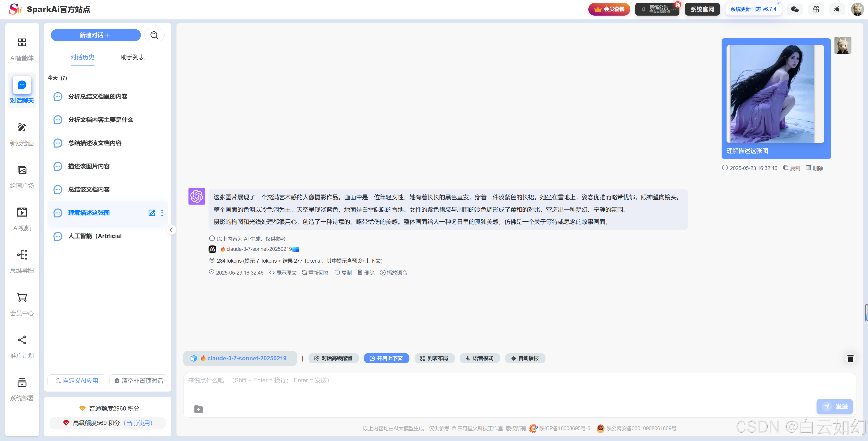Click the file upload icon in input box

point(199,409)
